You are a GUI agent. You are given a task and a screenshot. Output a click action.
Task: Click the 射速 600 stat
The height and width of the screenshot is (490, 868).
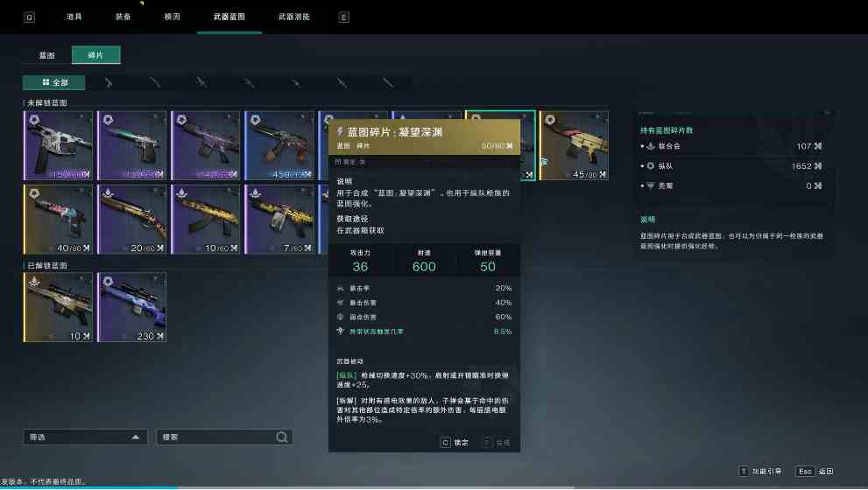pyautogui.click(x=424, y=261)
